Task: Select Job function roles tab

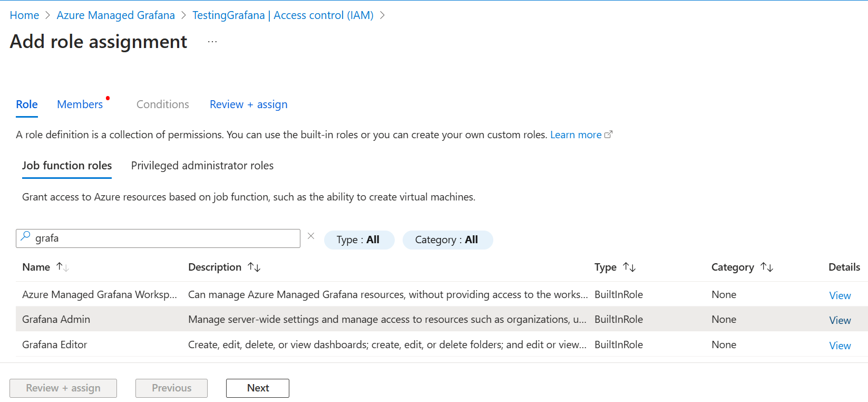Action: tap(67, 166)
